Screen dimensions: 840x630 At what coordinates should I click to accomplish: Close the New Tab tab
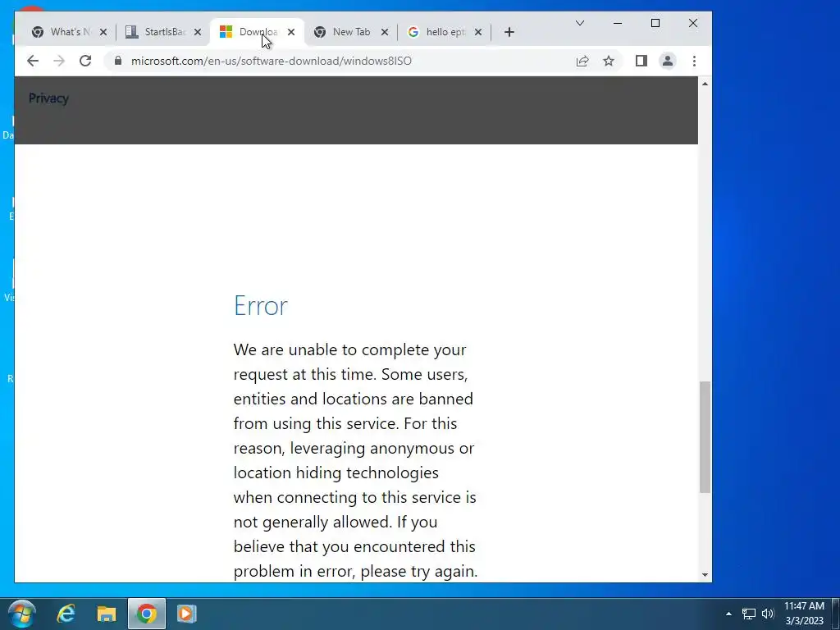tap(385, 32)
